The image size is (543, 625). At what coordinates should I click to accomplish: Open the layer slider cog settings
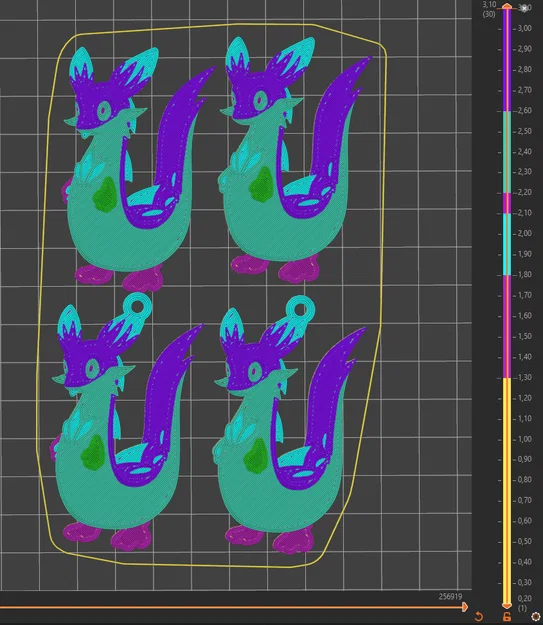click(535, 617)
